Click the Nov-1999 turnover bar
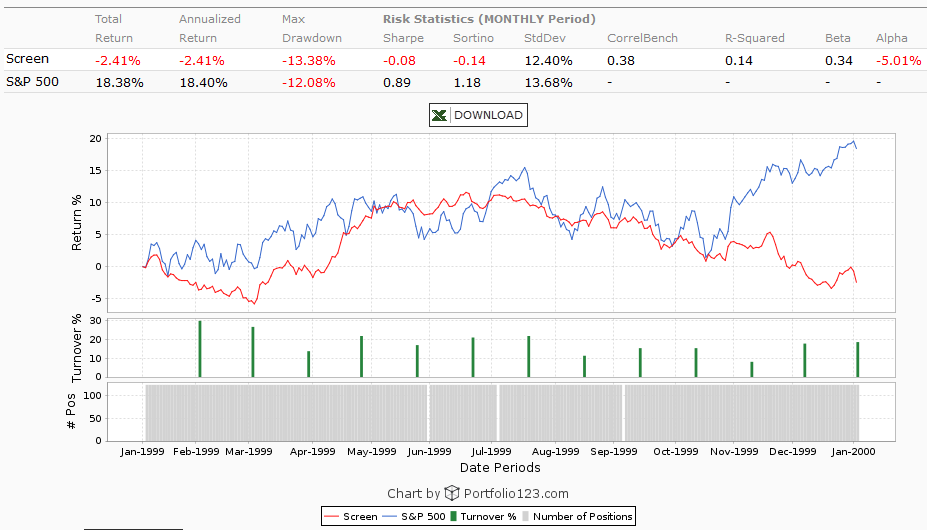This screenshot has height=530, width=927. tap(752, 370)
